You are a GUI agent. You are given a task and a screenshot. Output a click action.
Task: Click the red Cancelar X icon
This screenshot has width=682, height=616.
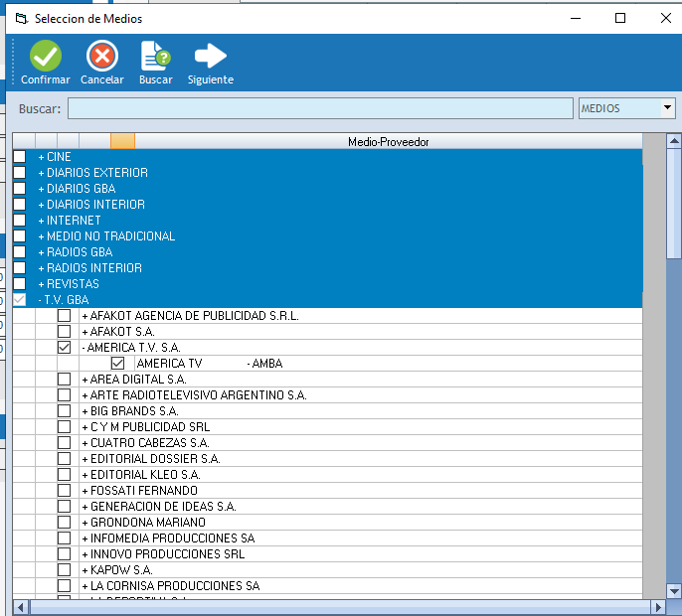(101, 56)
